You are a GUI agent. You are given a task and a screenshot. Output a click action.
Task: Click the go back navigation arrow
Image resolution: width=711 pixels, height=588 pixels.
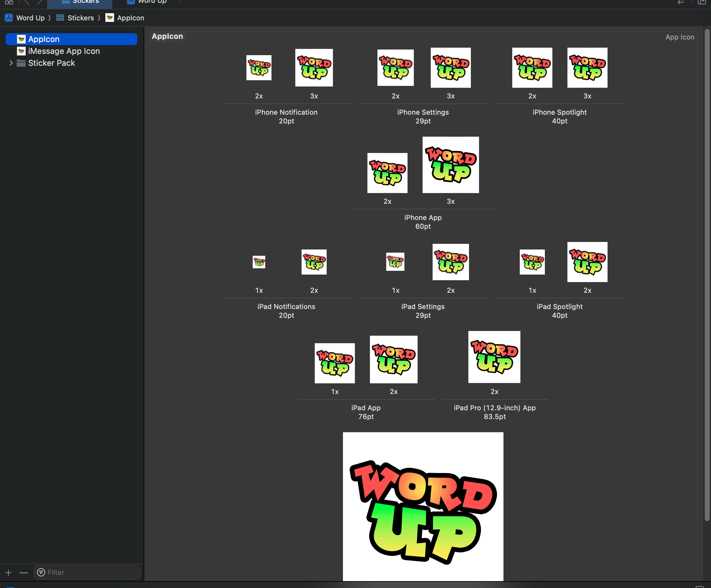[26, 3]
